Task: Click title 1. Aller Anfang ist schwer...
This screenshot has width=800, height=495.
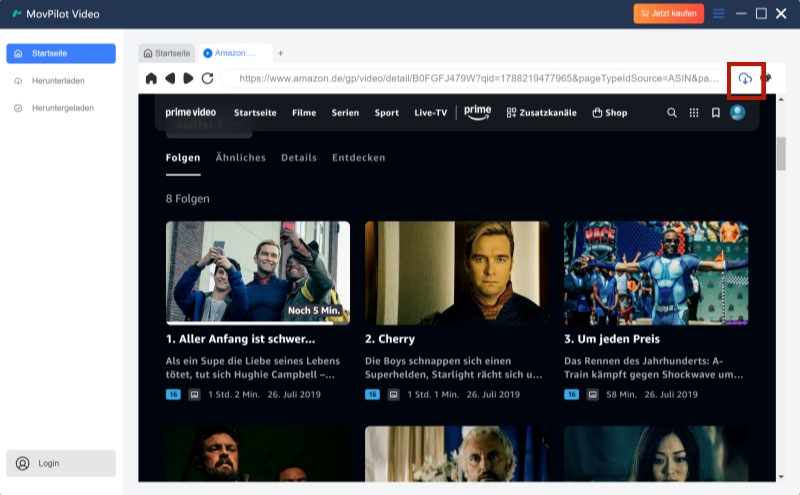Action: pyautogui.click(x=240, y=339)
